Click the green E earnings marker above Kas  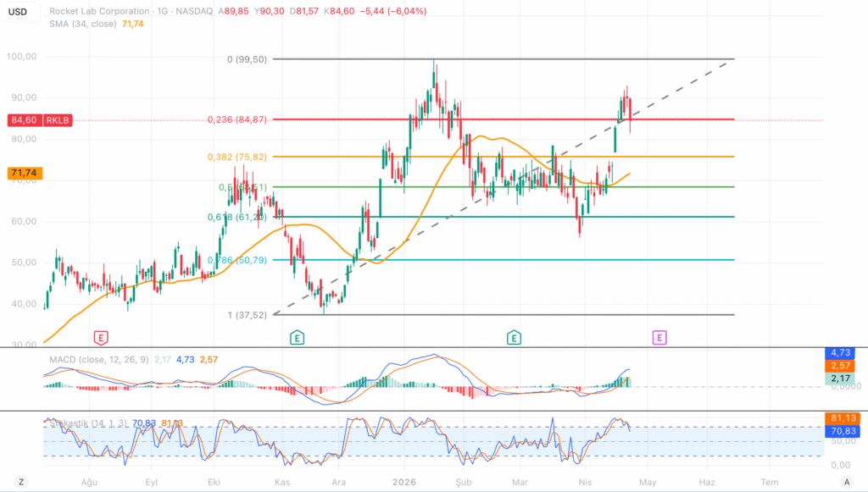tap(297, 337)
